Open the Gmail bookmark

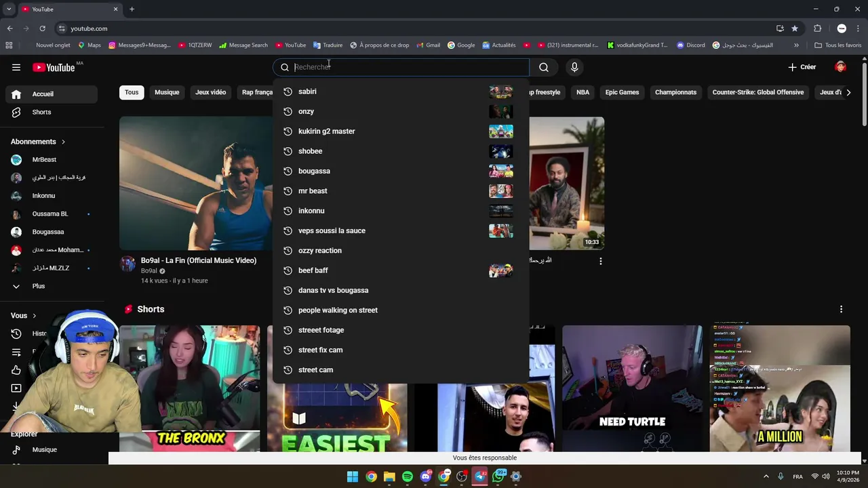coord(429,45)
